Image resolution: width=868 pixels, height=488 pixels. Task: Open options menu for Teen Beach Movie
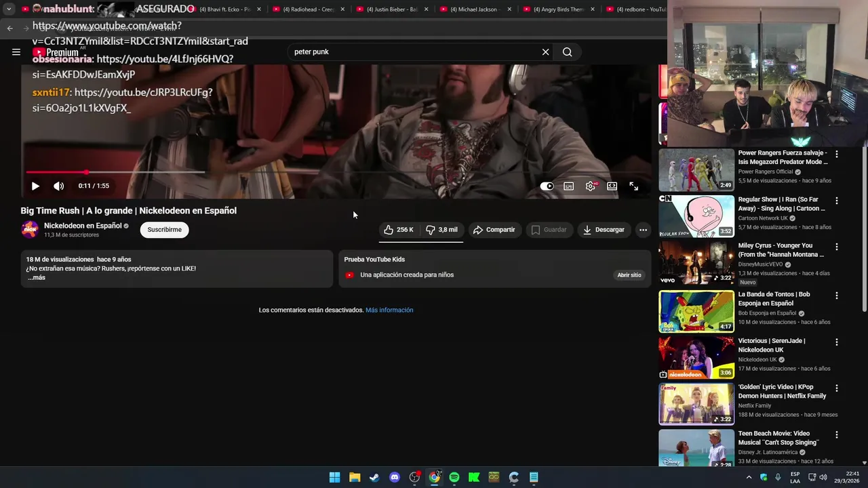pyautogui.click(x=836, y=434)
